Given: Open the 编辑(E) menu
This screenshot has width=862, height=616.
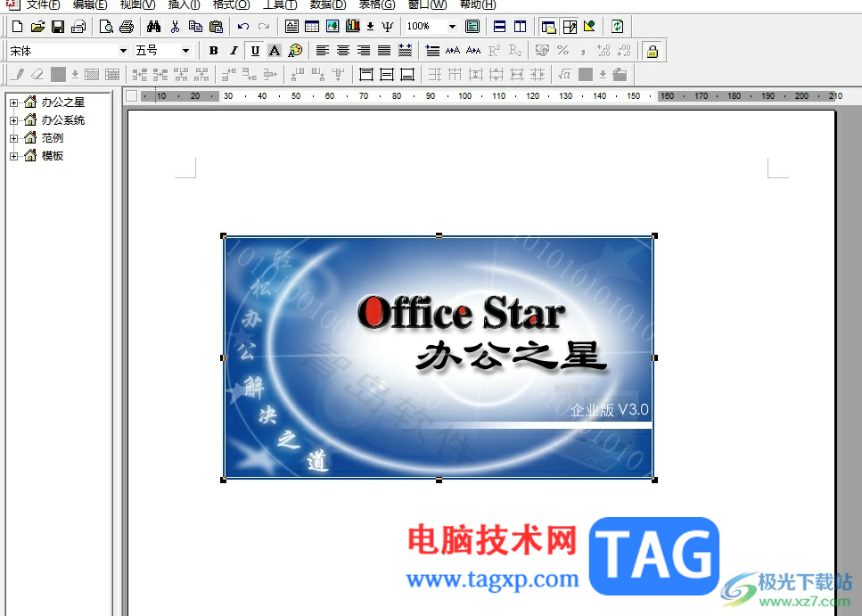Looking at the screenshot, I should pyautogui.click(x=90, y=5).
